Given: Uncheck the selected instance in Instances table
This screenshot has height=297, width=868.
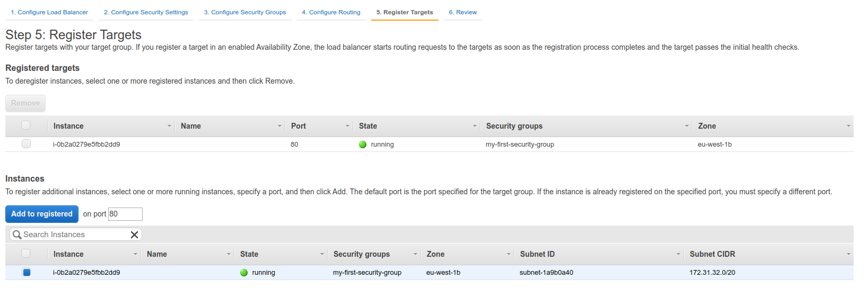Looking at the screenshot, I should 27,272.
